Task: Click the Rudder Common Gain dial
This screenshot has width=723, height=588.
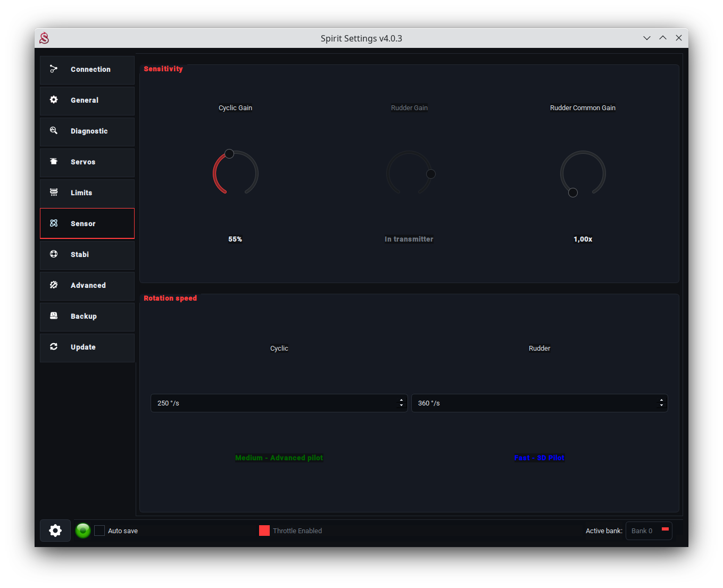Action: pyautogui.click(x=583, y=173)
